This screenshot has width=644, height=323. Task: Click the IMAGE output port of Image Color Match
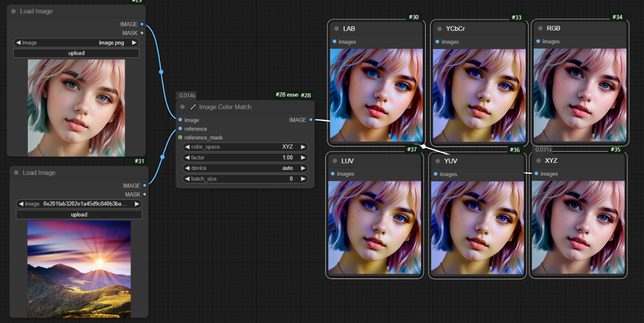tap(311, 120)
